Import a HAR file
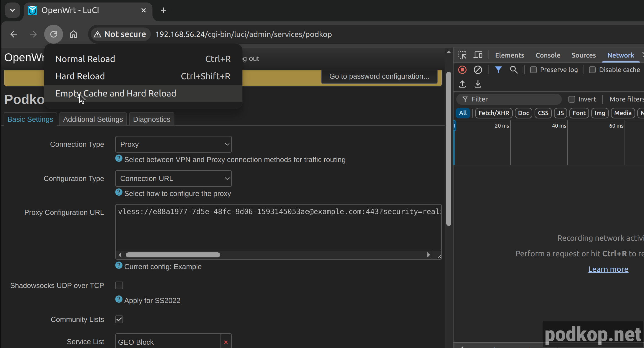Screen dimensions: 644x348 [x=462, y=84]
